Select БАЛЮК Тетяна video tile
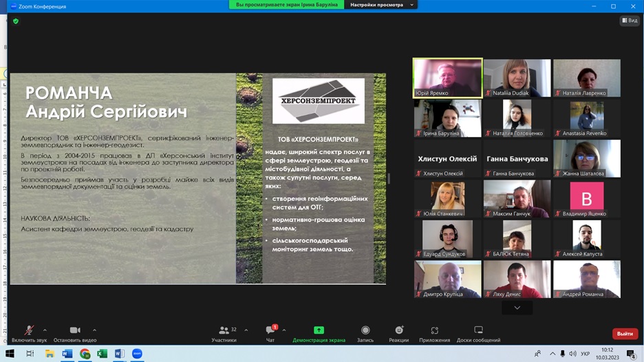Screen dimensions: 644x362 tap(517, 239)
